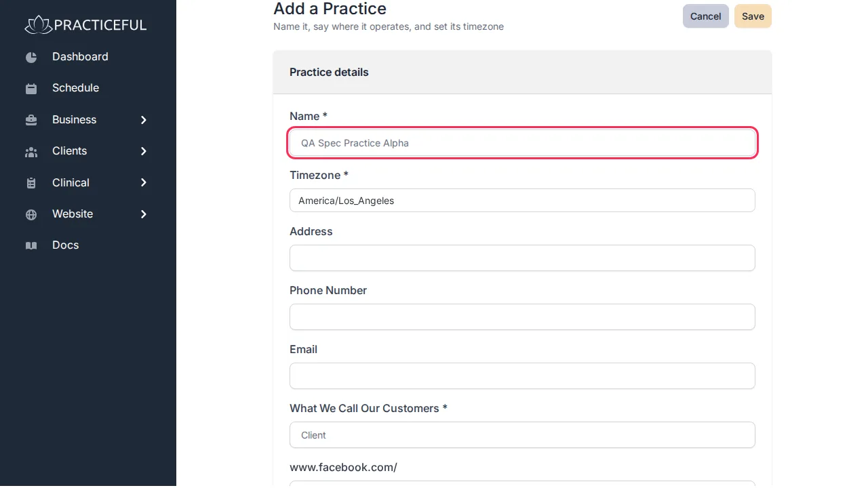Click the 'What We Call Our Customers *' label
This screenshot has height=488, width=868.
(x=368, y=409)
